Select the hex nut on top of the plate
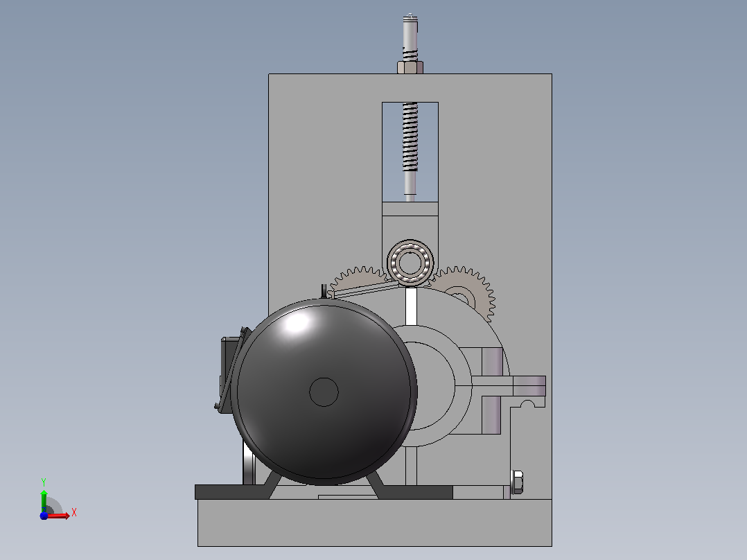Screen dimensions: 747x560 tap(410, 67)
